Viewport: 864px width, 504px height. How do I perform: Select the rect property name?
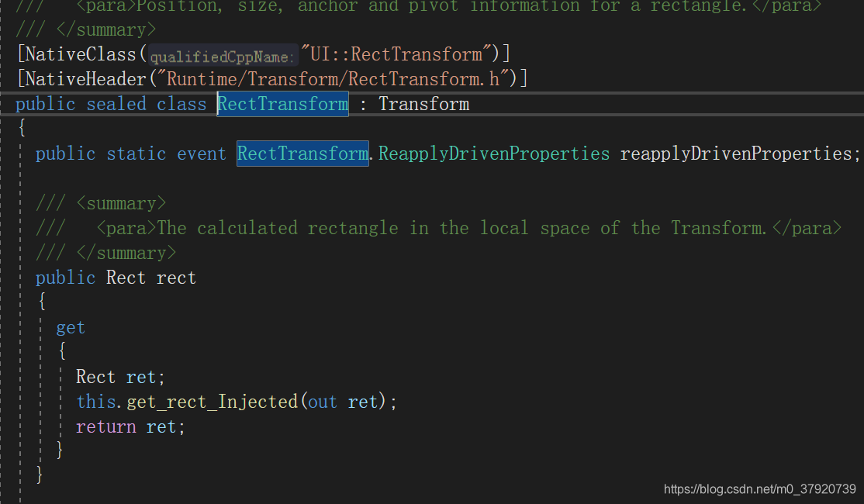pyautogui.click(x=175, y=277)
